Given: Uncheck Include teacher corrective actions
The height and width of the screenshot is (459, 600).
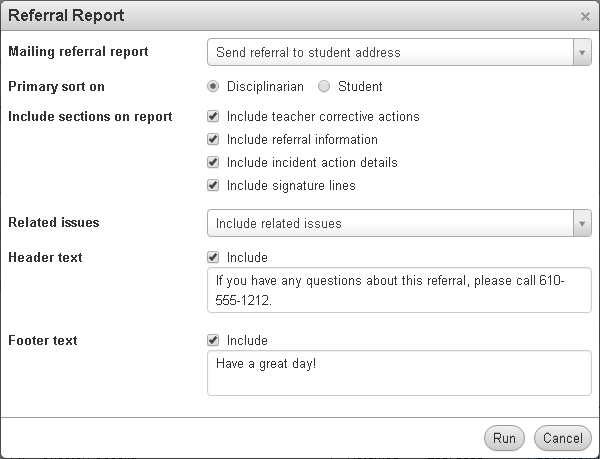Looking at the screenshot, I should [213, 117].
